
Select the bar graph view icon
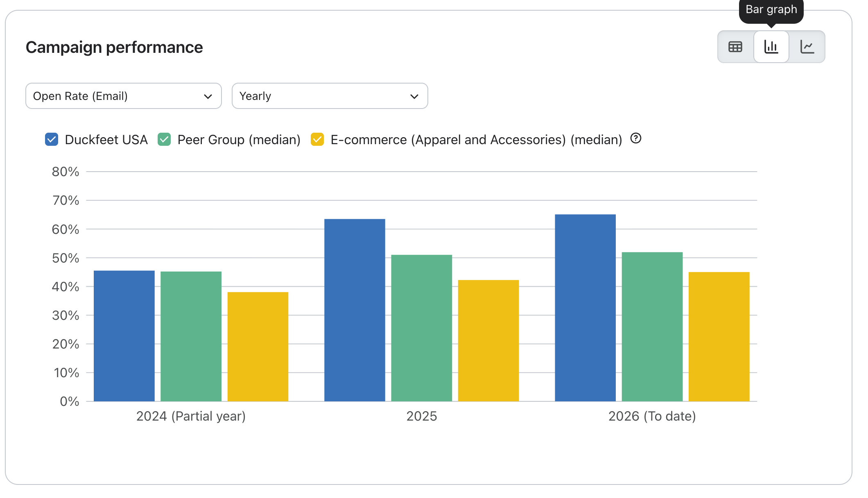pos(771,47)
